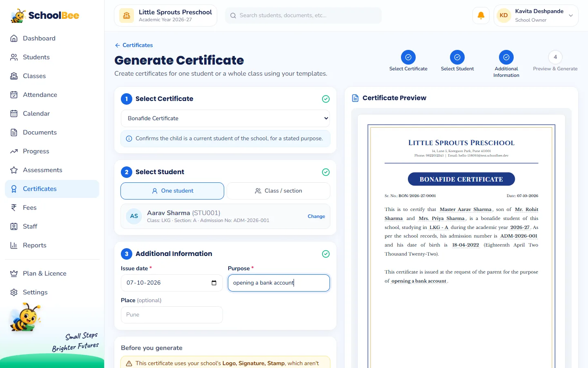Click the Settings gear icon
This screenshot has width=588, height=368.
pos(14,292)
